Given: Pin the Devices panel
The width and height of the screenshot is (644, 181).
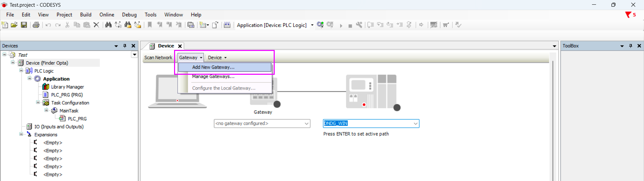Looking at the screenshot, I should click(x=125, y=46).
